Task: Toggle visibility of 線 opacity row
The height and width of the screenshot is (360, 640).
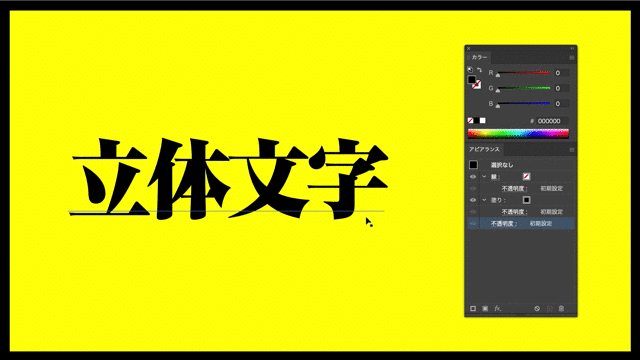Action: click(x=473, y=189)
